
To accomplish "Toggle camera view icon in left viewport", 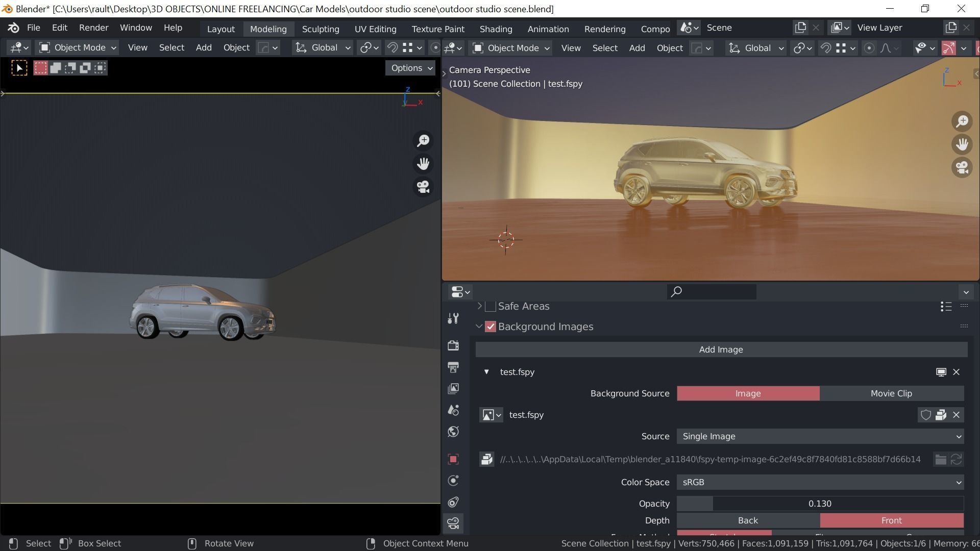I will (x=423, y=187).
